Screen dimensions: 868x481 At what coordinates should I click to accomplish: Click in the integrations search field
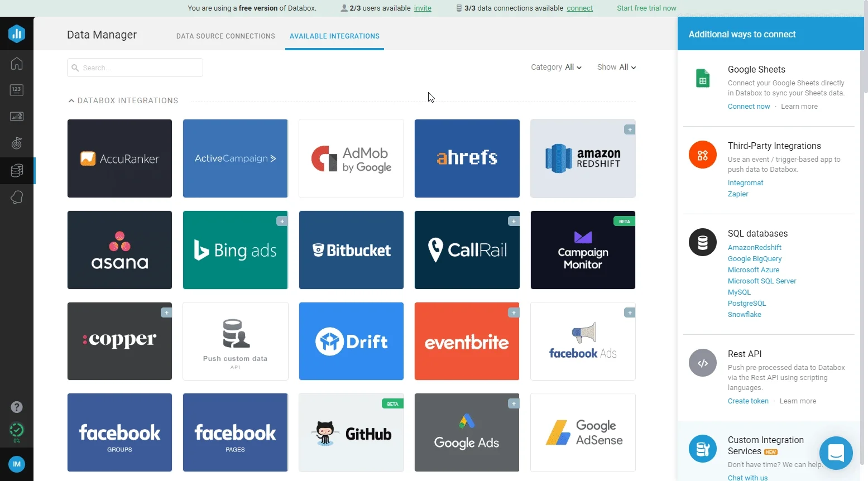[x=135, y=68]
